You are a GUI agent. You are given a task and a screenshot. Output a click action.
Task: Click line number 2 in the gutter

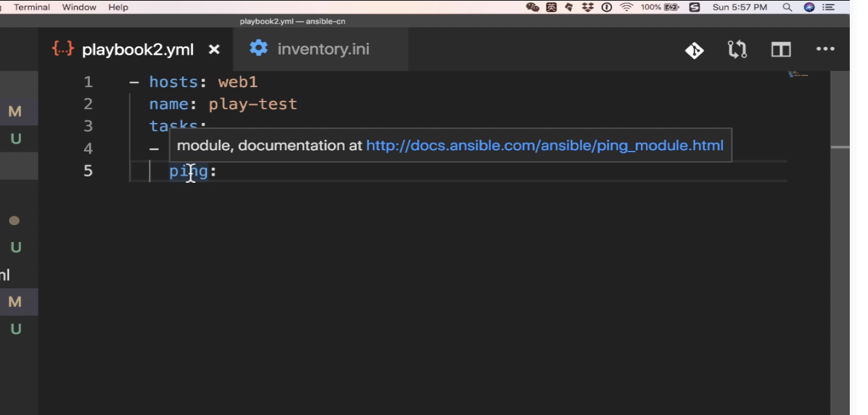click(88, 104)
